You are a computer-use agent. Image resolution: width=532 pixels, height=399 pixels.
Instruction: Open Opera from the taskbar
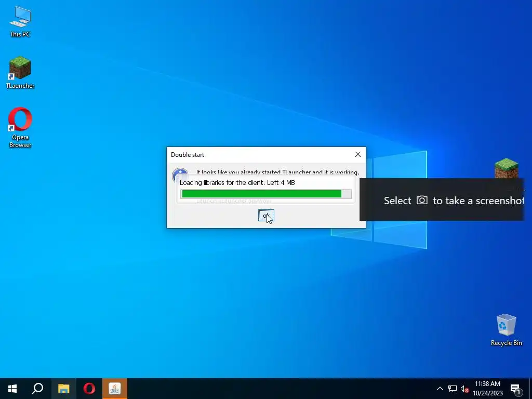89,389
